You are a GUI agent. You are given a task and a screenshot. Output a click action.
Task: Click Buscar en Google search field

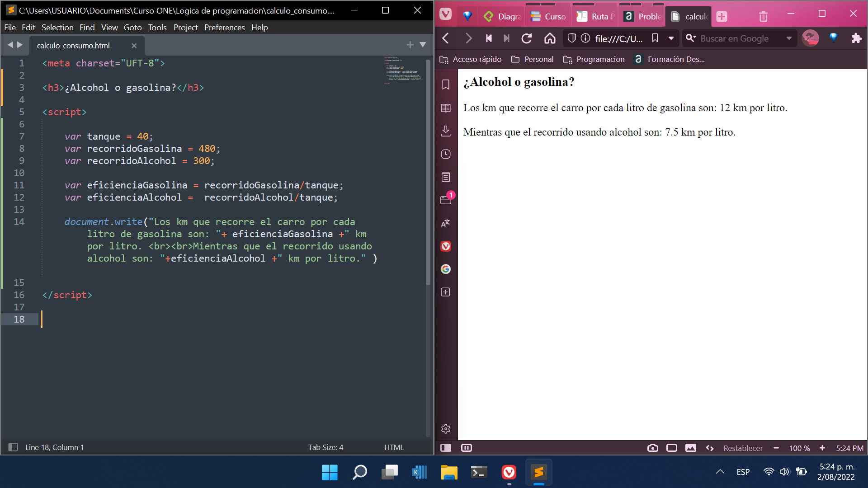click(x=740, y=38)
